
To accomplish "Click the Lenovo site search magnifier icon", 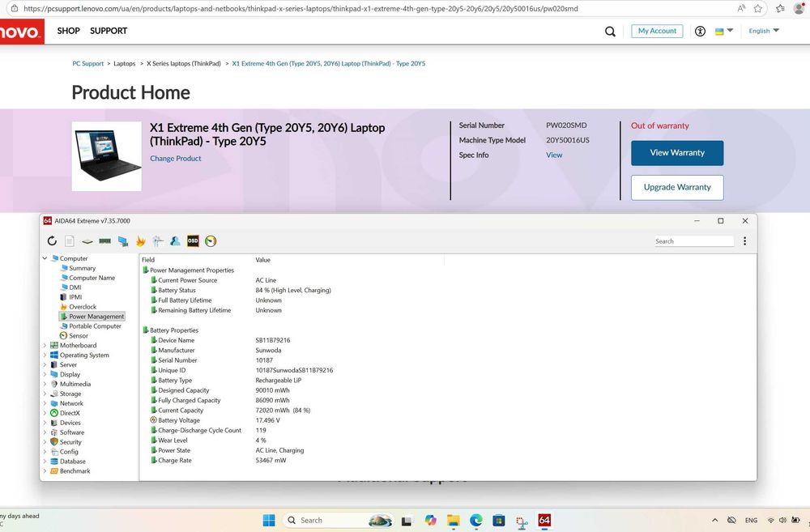I will (x=610, y=32).
